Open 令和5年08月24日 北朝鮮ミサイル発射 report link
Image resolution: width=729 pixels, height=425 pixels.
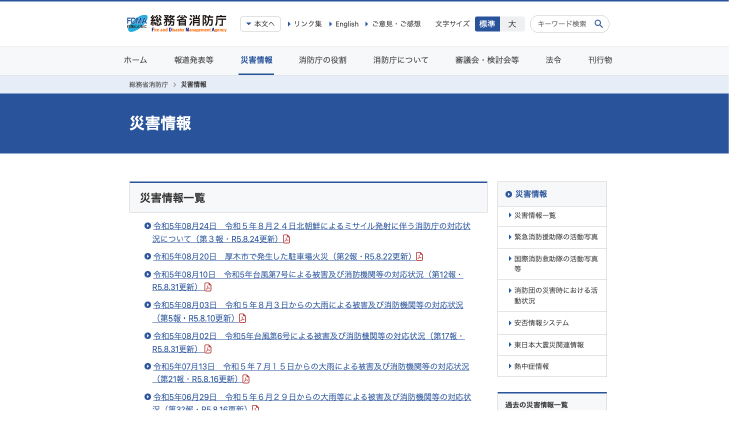click(x=311, y=232)
